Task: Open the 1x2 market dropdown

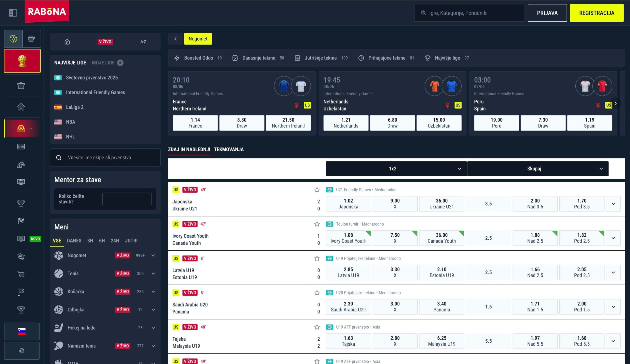Action: coord(396,169)
